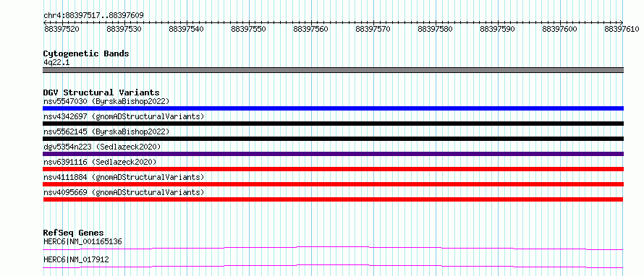Click the chr4:88397517..88397609 region label
The image size is (644, 276).
(x=93, y=16)
